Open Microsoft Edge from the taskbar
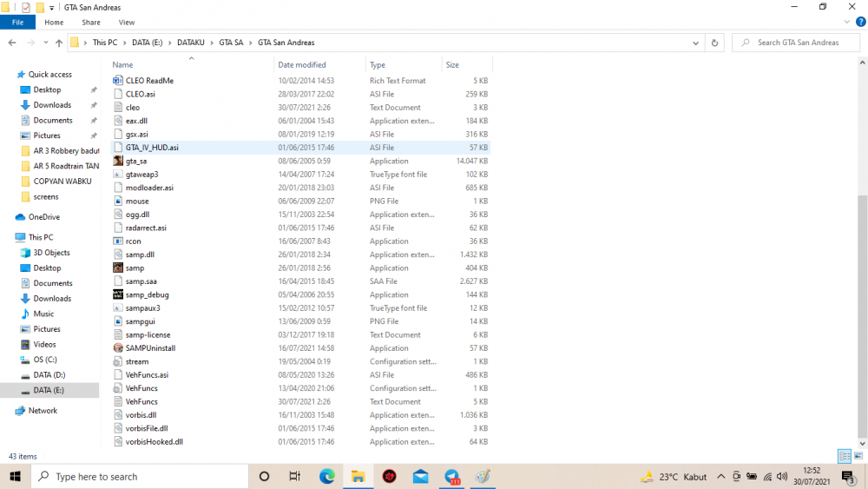The image size is (868, 489). coord(326,476)
